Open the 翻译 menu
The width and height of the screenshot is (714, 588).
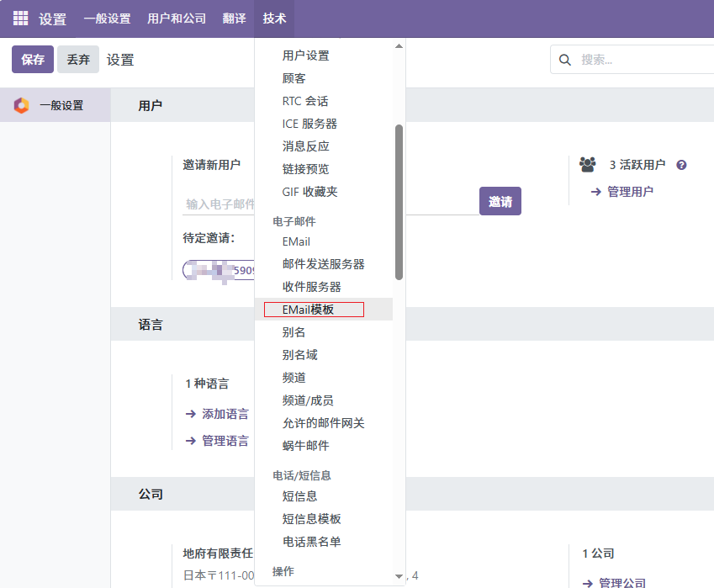(x=235, y=19)
